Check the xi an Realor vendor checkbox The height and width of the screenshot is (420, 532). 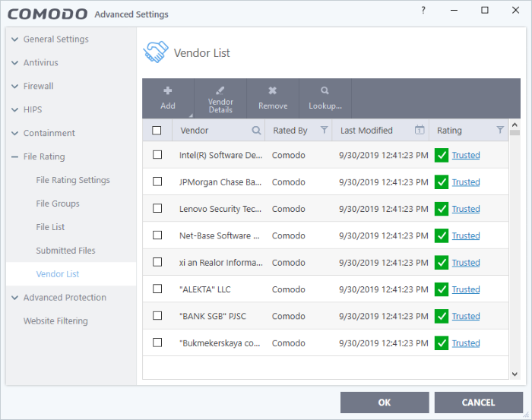[x=157, y=262]
